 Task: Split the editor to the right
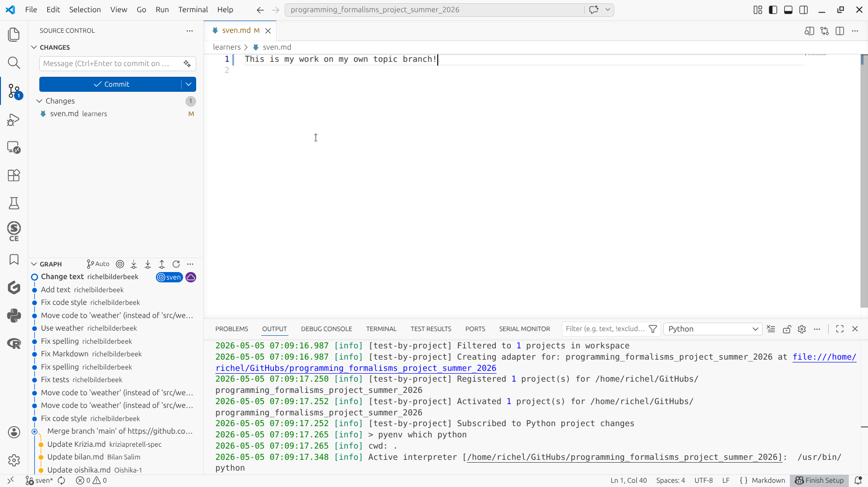tap(840, 31)
